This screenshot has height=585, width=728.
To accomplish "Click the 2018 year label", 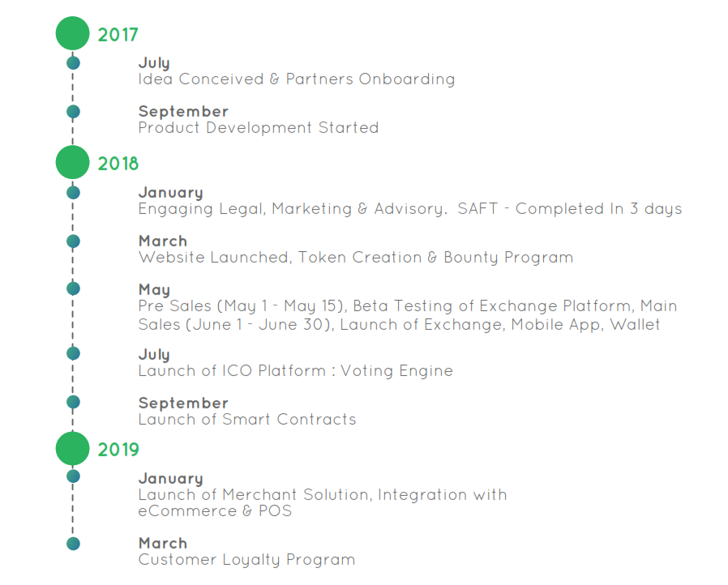I will click(118, 164).
